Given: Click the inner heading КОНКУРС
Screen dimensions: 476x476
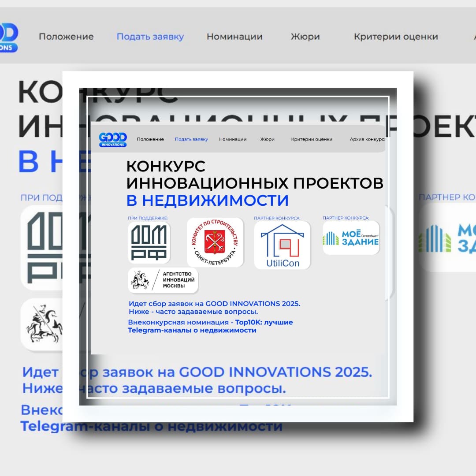Looking at the screenshot, I should [x=166, y=166].
